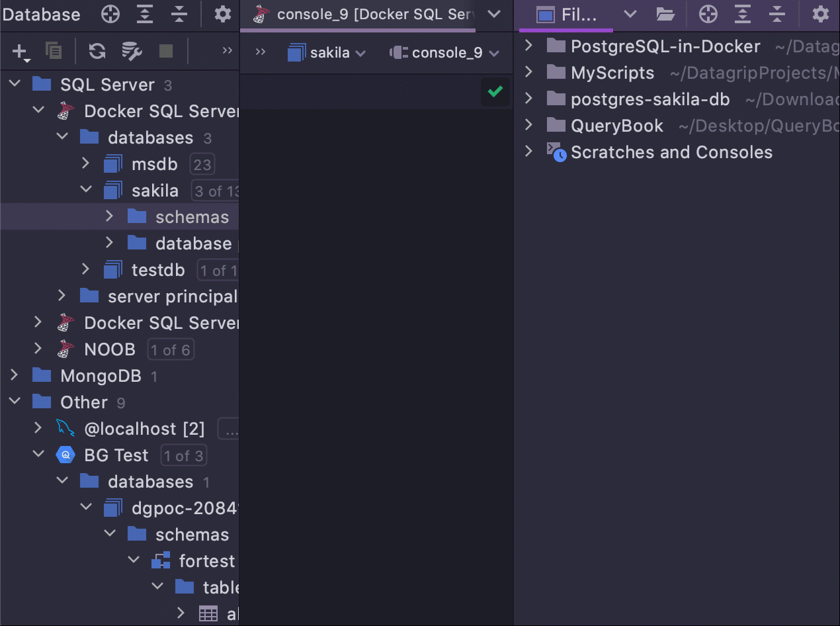This screenshot has height=626, width=840.
Task: Click the Database panel title label
Action: pyautogui.click(x=42, y=14)
